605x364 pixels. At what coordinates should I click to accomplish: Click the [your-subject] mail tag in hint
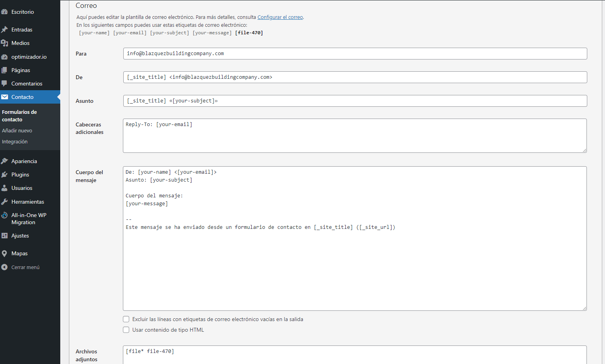[169, 33]
